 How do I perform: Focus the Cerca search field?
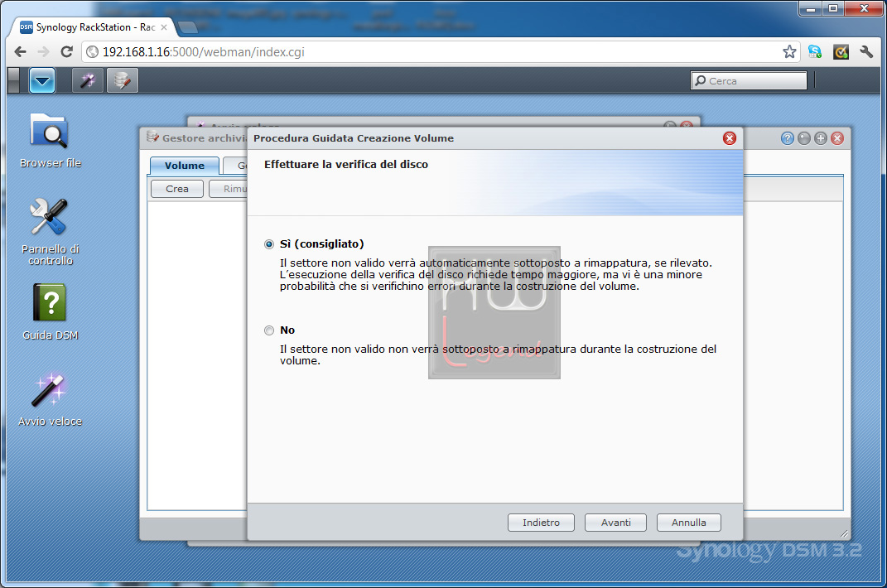point(749,80)
